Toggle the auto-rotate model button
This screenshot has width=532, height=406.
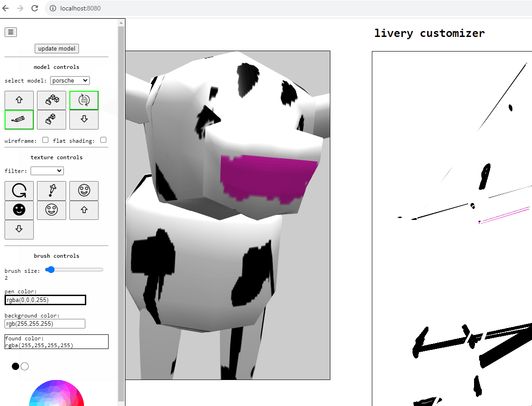point(84,100)
